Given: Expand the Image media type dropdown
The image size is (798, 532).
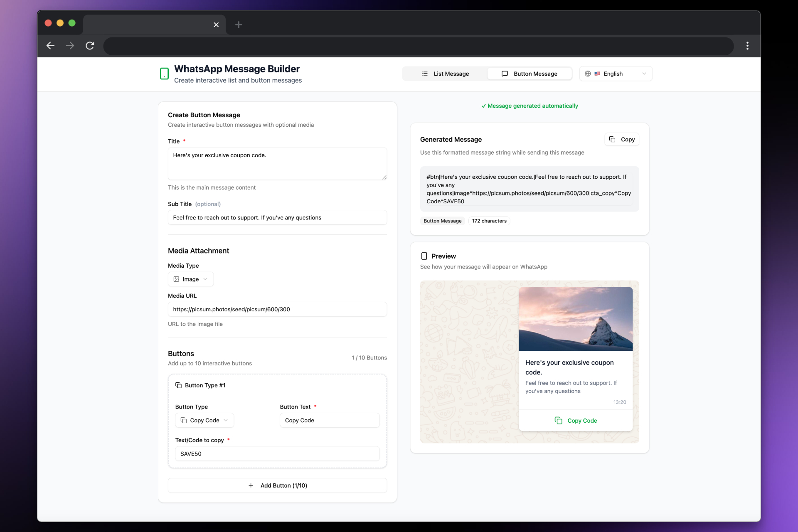Looking at the screenshot, I should pyautogui.click(x=191, y=279).
